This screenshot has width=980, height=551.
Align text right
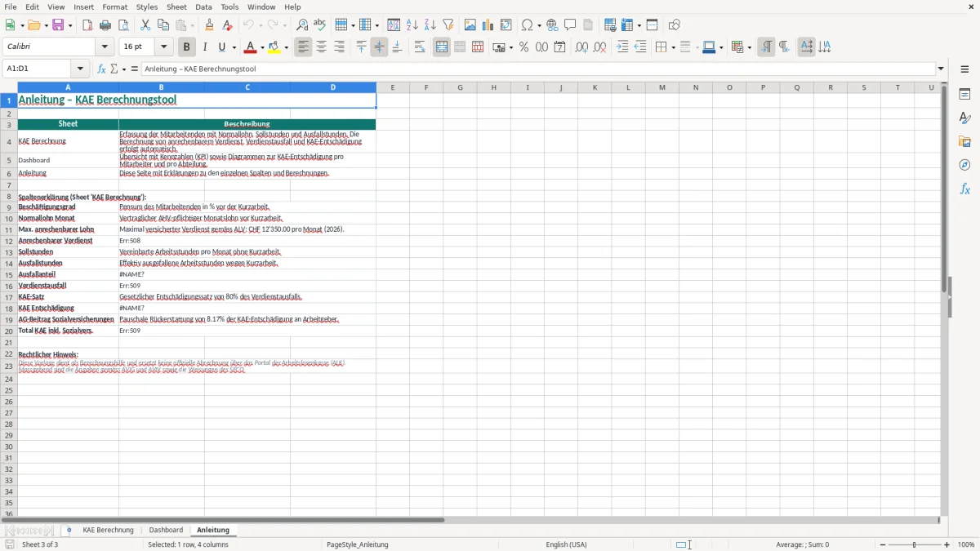pyautogui.click(x=340, y=47)
